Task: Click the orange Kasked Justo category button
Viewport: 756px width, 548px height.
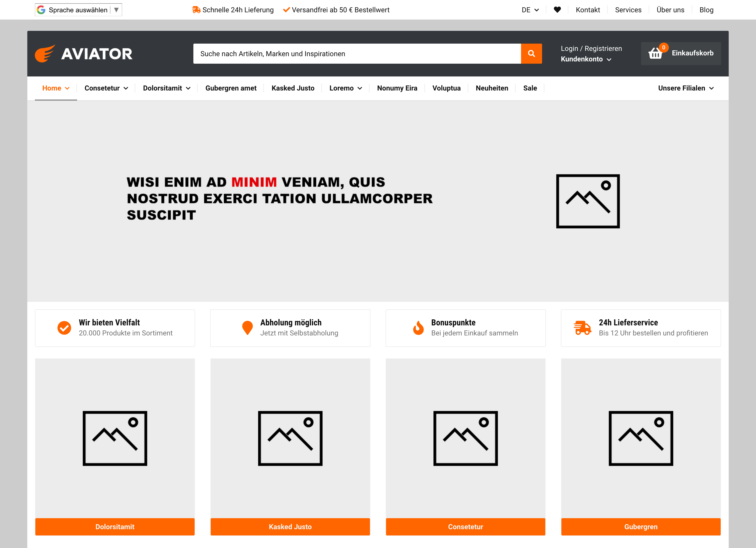Action: [290, 527]
